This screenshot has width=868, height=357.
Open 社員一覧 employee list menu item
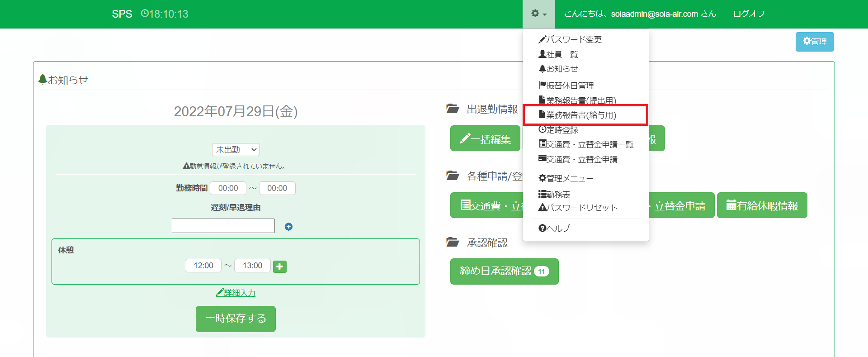point(558,54)
